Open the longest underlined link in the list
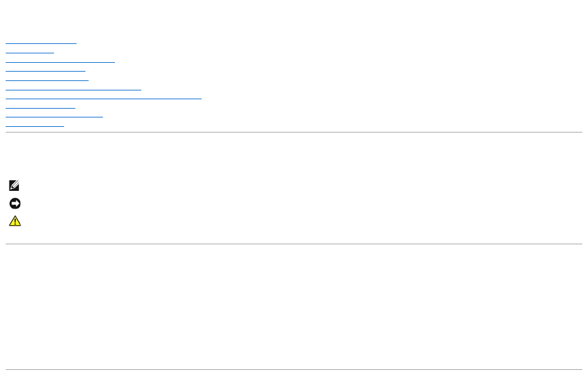588x390 pixels. [x=104, y=99]
